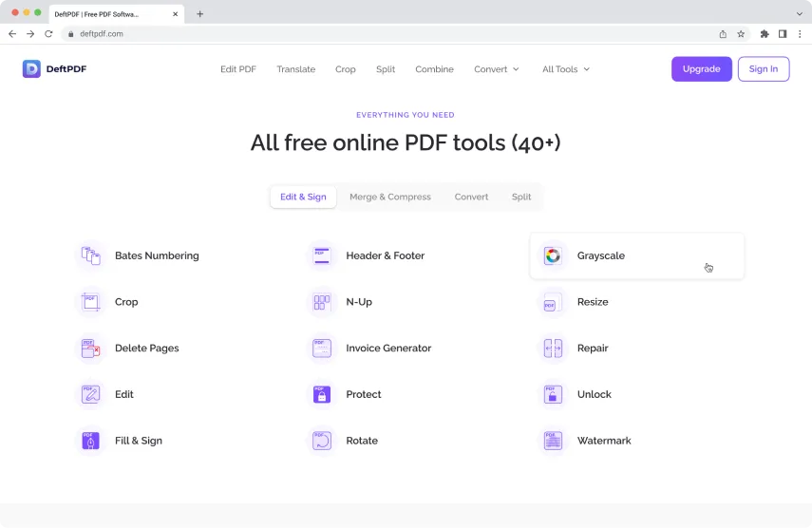Open the Translate link in navigation

pyautogui.click(x=295, y=69)
